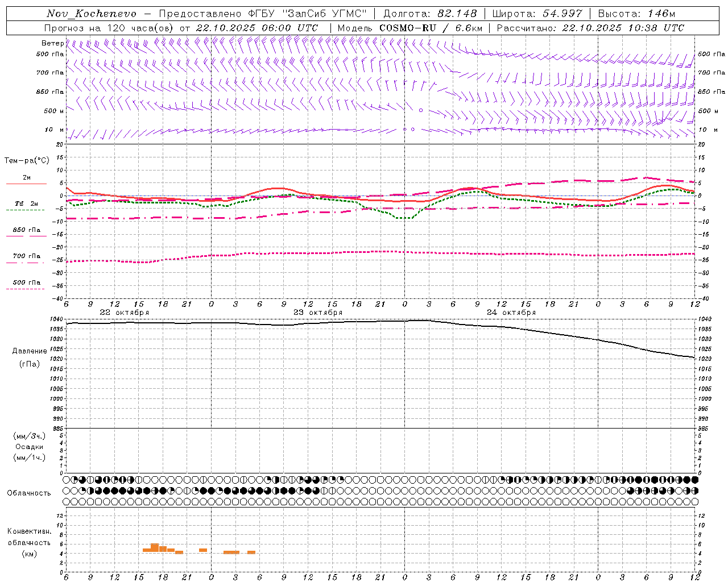This screenshot has height=582, width=728.
Task: Click the "Рассчитано" calculation timestamp 10:38 UTC
Action: [656, 28]
